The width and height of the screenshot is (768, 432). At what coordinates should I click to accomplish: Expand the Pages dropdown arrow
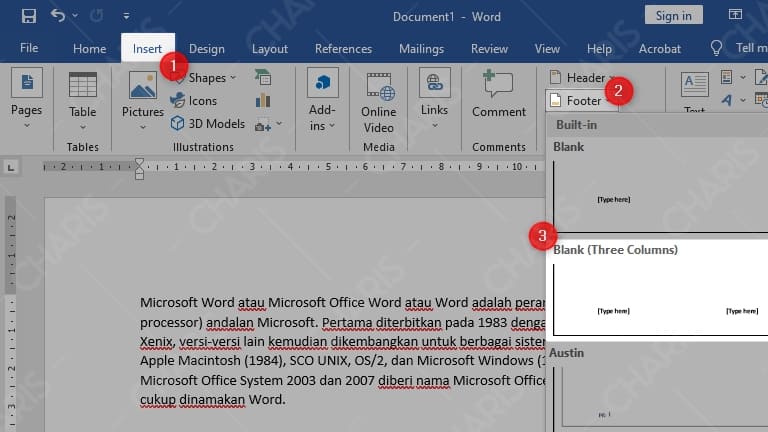coord(27,126)
